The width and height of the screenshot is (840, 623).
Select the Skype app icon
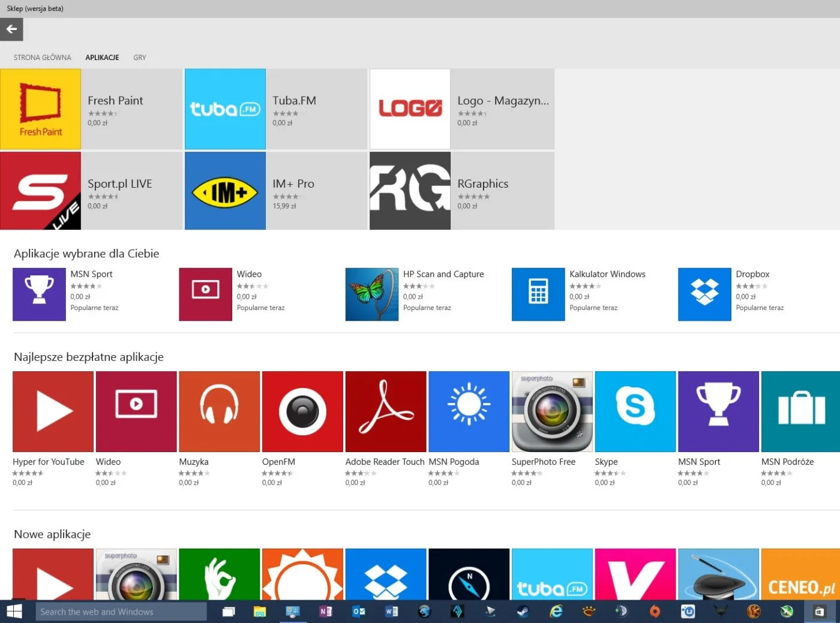pos(635,411)
